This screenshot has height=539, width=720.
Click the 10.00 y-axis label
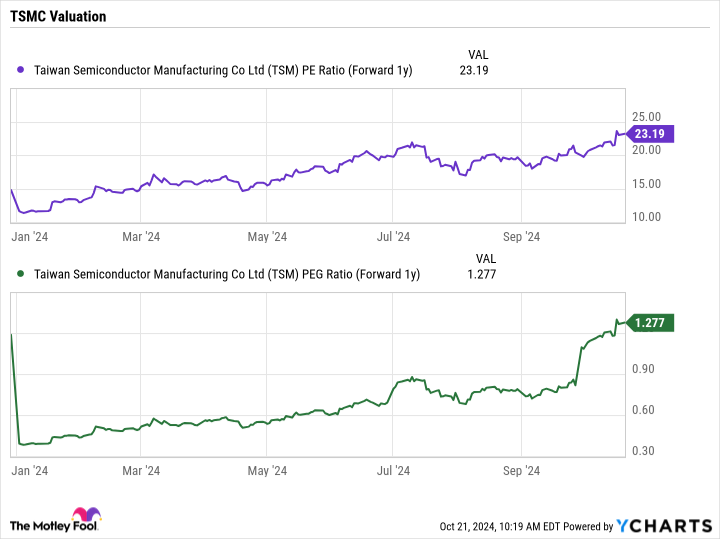click(x=647, y=217)
